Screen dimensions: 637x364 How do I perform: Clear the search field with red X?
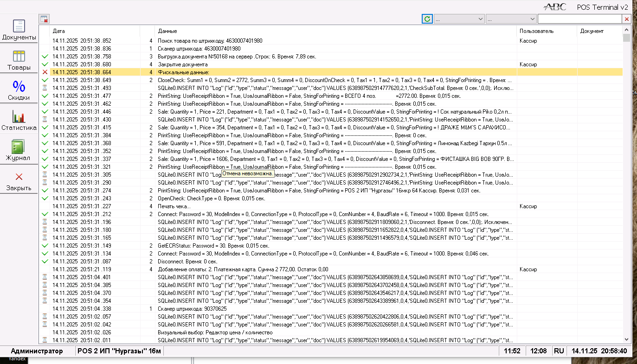click(x=626, y=19)
